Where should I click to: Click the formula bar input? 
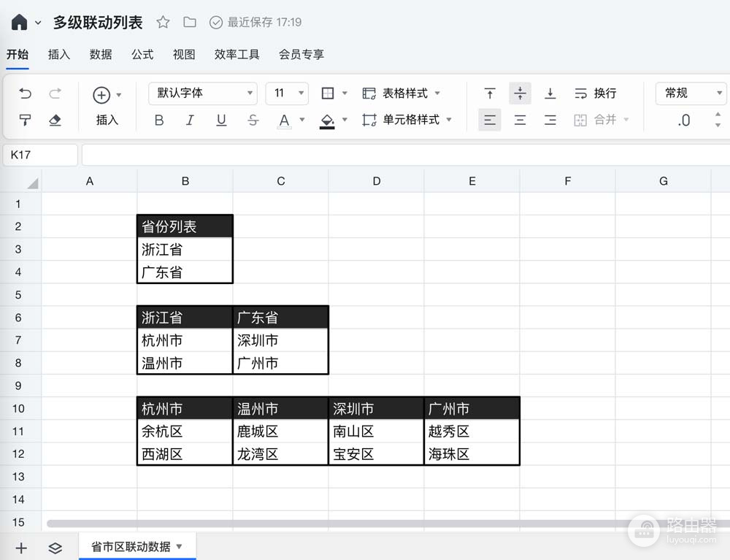405,155
